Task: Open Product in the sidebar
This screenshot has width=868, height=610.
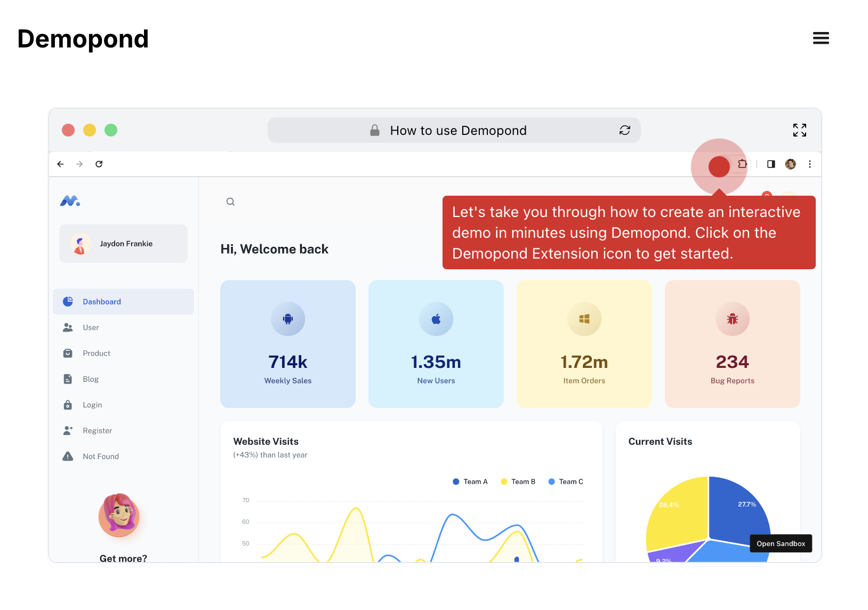Action: (x=123, y=353)
